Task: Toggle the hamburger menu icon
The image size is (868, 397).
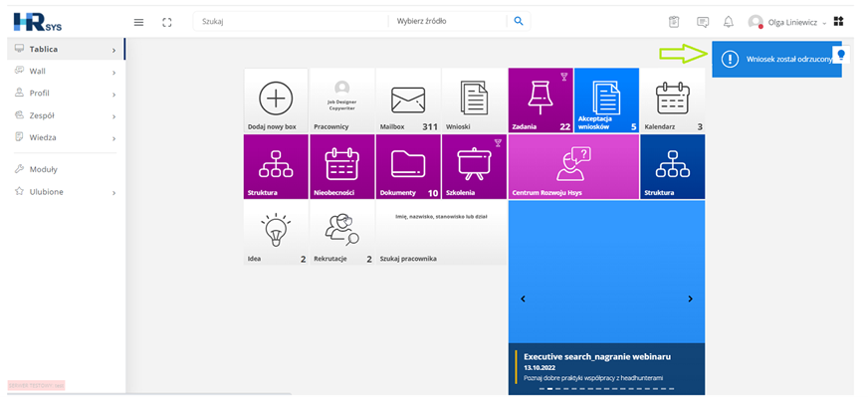Action: 139,22
